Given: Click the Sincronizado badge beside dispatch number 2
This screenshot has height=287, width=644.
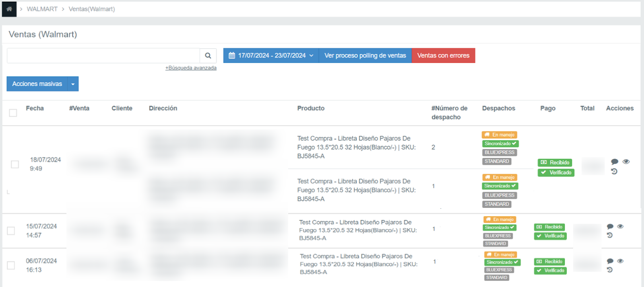Looking at the screenshot, I should [x=500, y=143].
